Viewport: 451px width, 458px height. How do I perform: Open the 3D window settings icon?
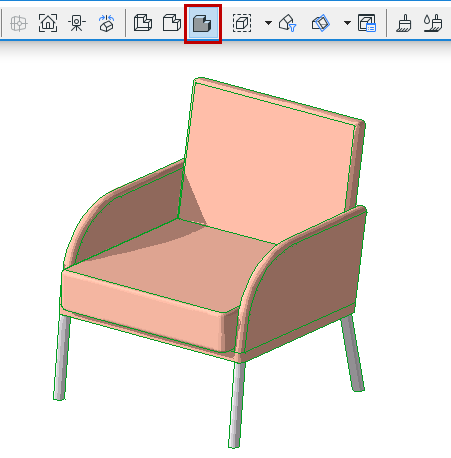click(x=367, y=23)
